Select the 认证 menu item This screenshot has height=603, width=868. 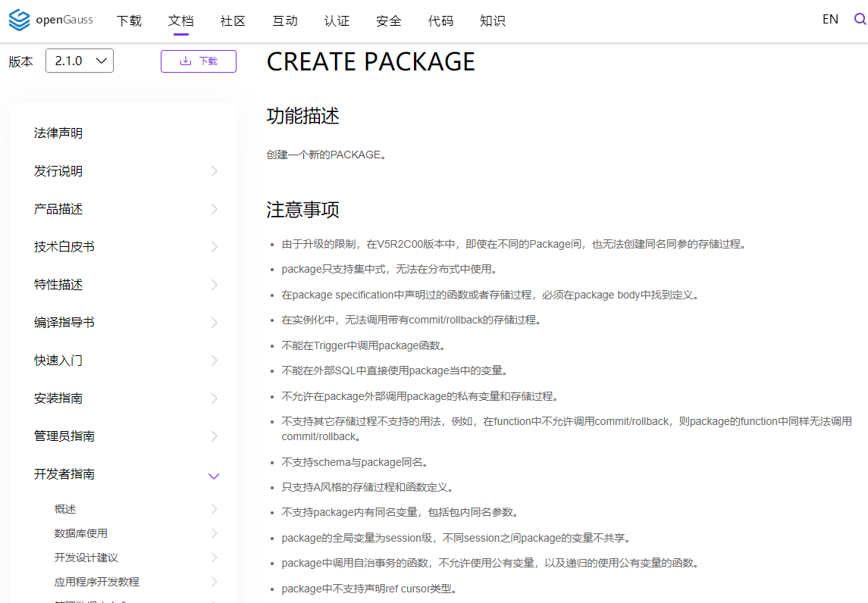pos(337,21)
